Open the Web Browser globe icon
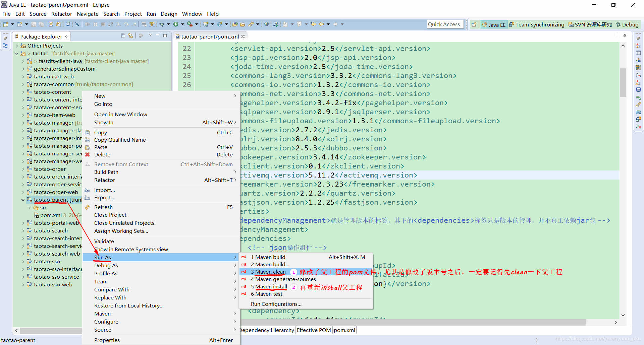This screenshot has height=345, width=644. [x=266, y=24]
